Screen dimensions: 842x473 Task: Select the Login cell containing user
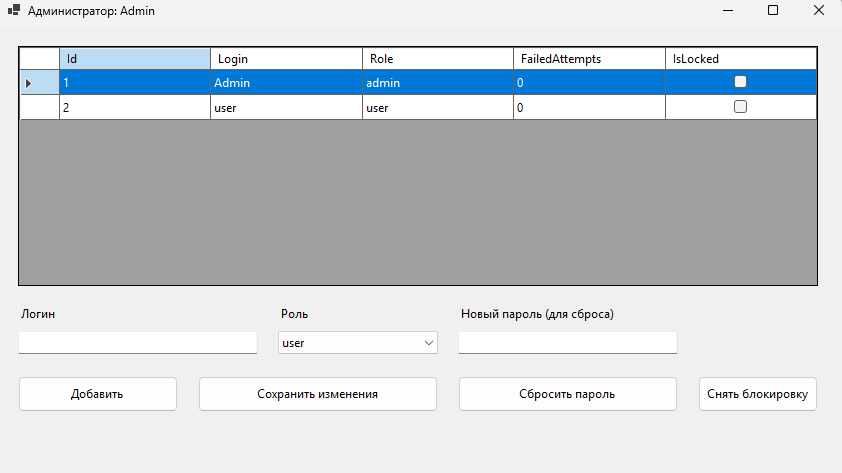[x=286, y=107]
